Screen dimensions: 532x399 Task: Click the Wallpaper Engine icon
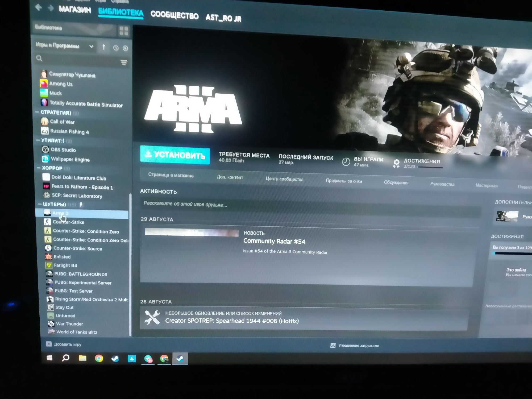[x=45, y=159]
